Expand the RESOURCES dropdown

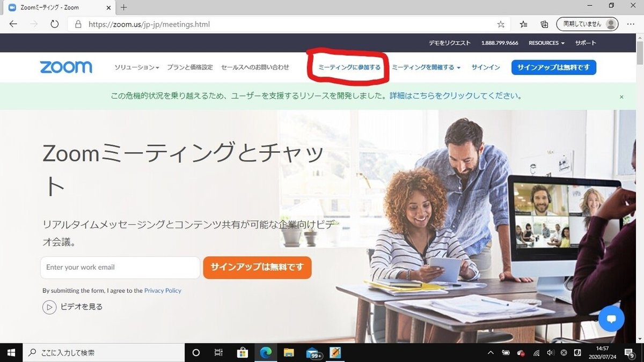547,43
